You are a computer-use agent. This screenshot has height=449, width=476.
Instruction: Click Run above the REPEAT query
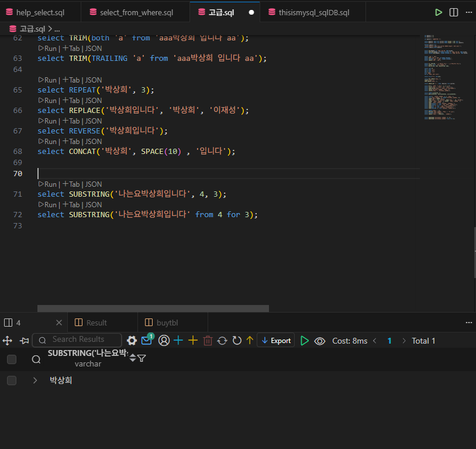48,80
